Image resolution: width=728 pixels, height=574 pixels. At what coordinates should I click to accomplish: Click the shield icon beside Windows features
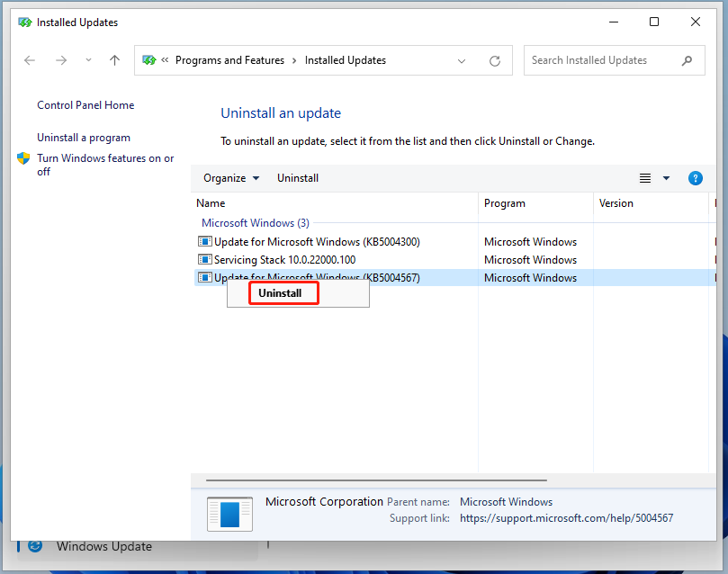click(x=23, y=158)
